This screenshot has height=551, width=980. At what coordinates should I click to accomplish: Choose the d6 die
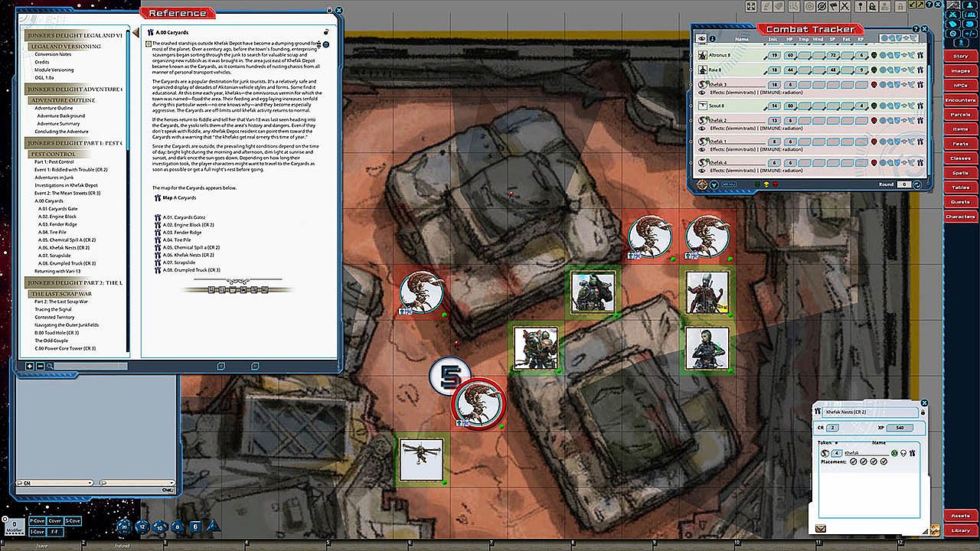point(195,526)
